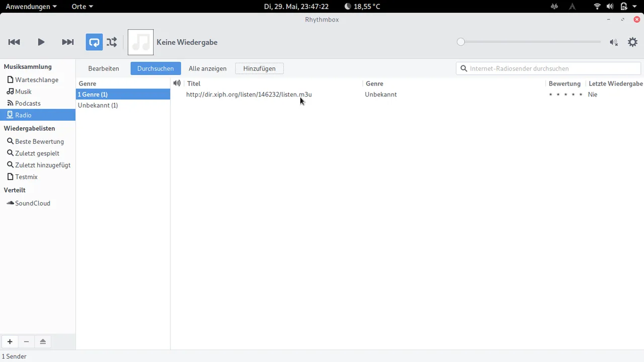Open Warteschlange in the sidebar

(38, 79)
